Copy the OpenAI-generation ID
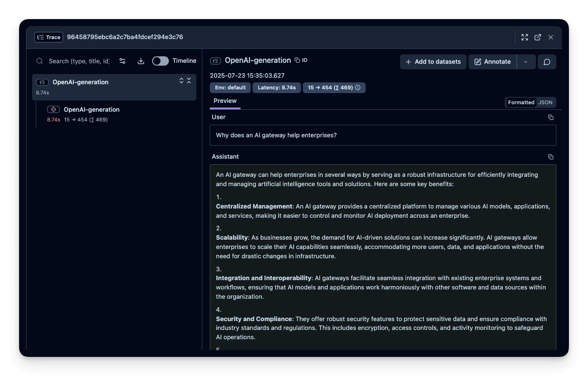Screen dimensions: 588x376 coord(301,60)
